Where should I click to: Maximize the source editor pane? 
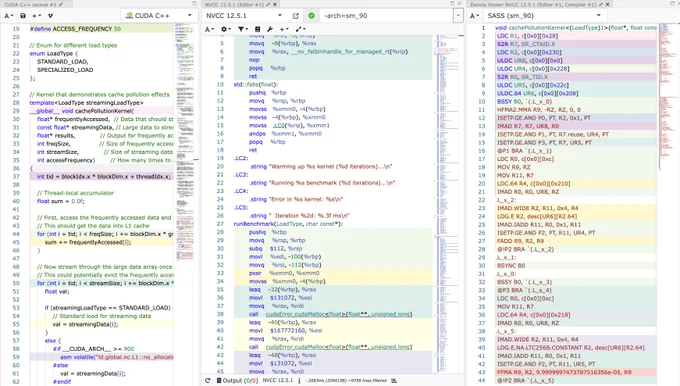tap(194, 4)
